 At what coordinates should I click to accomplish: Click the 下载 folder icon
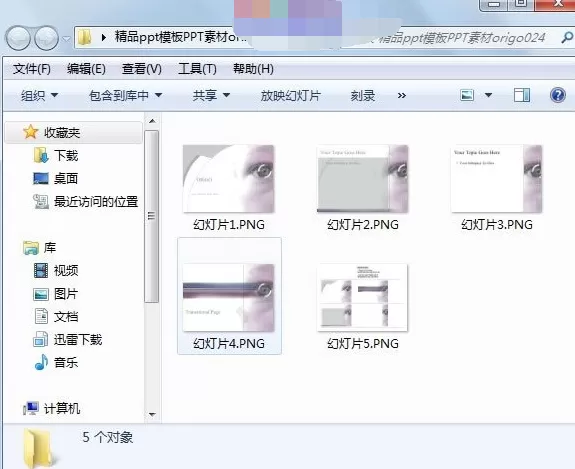click(41, 155)
